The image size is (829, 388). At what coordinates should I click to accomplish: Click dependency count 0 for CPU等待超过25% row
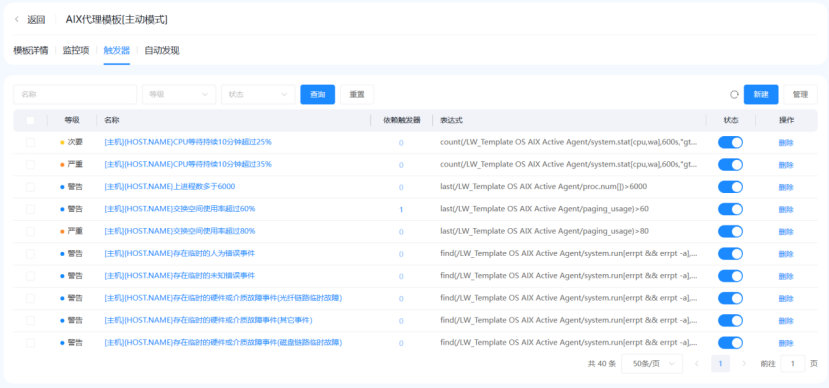click(401, 143)
